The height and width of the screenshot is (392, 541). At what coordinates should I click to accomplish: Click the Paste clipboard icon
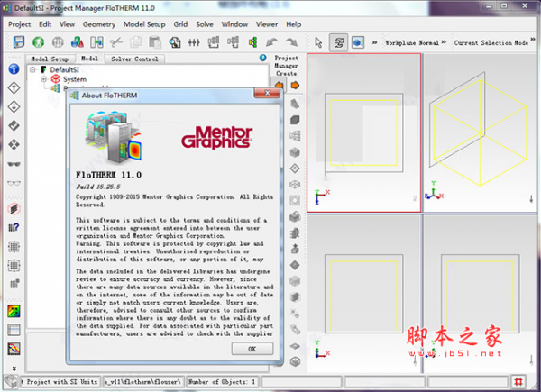point(155,42)
